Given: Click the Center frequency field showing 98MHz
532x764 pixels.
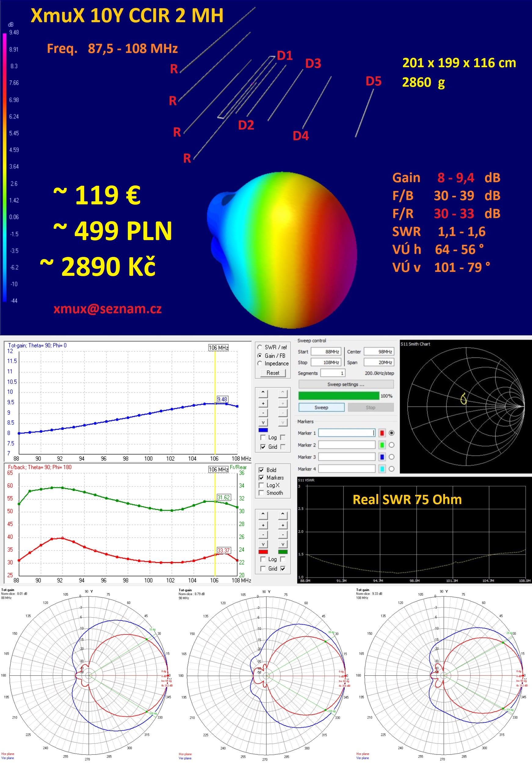Looking at the screenshot, I should point(379,351).
